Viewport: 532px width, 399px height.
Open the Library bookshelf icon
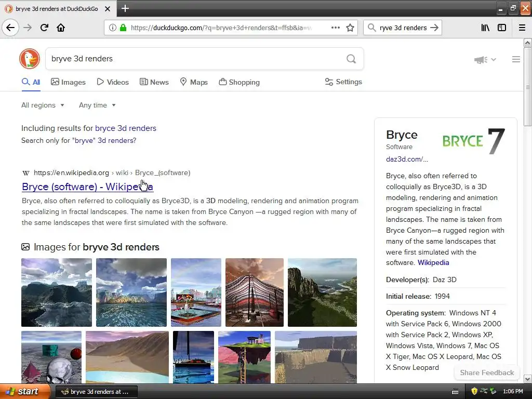[x=485, y=28]
